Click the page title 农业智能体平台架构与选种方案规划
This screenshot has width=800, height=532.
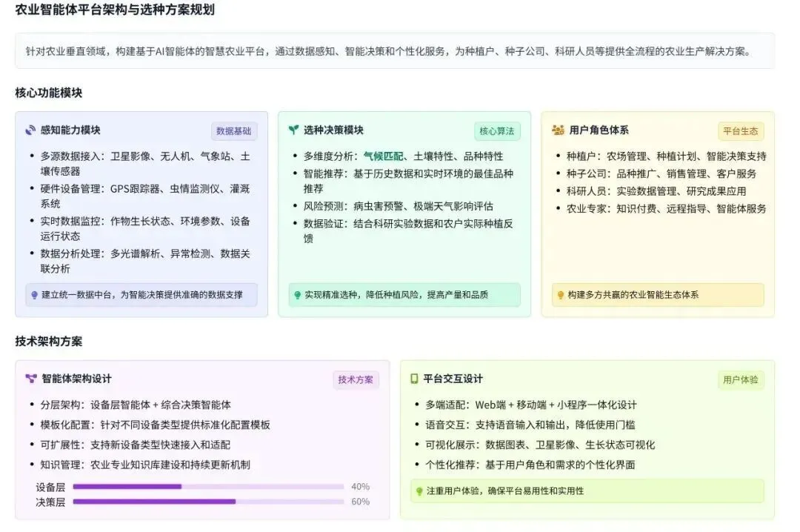coord(116,10)
